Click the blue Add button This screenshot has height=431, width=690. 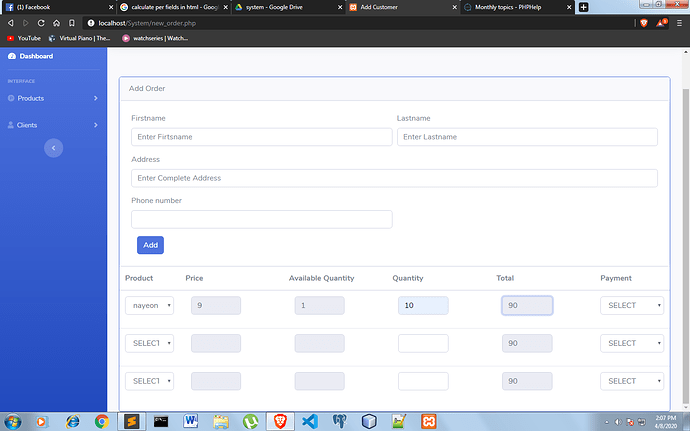pos(150,245)
